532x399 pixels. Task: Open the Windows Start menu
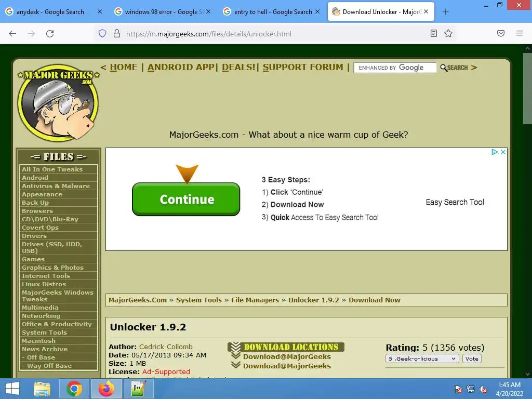pos(12,389)
